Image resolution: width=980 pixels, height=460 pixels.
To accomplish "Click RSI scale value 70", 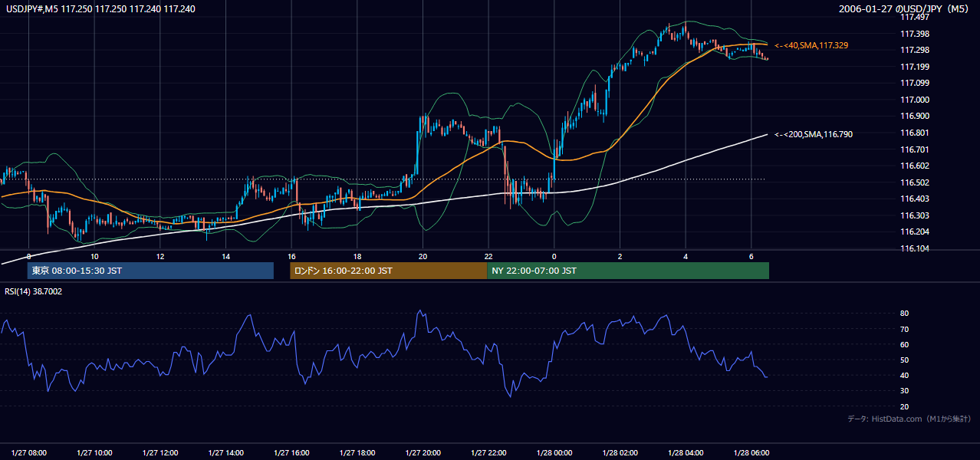I will (x=905, y=329).
